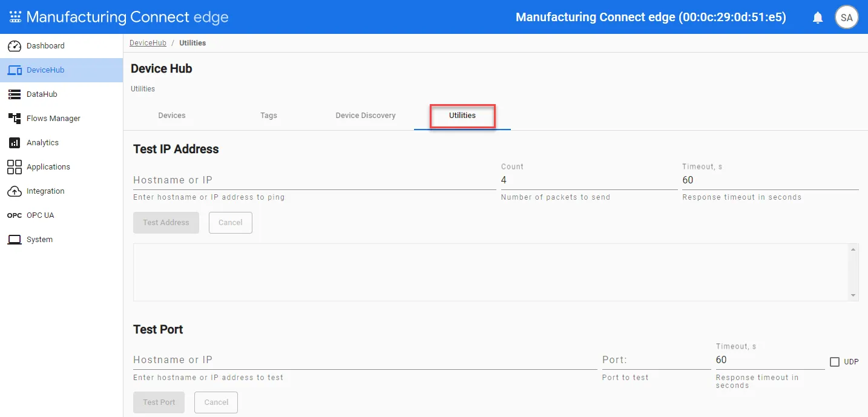Image resolution: width=868 pixels, height=417 pixels.
Task: Click Cancel under Test IP Address
Action: click(x=231, y=223)
